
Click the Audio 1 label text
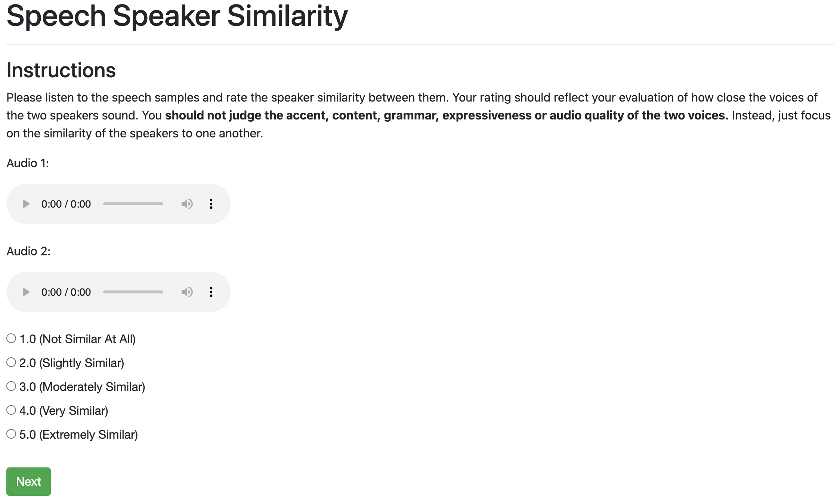pyautogui.click(x=28, y=163)
